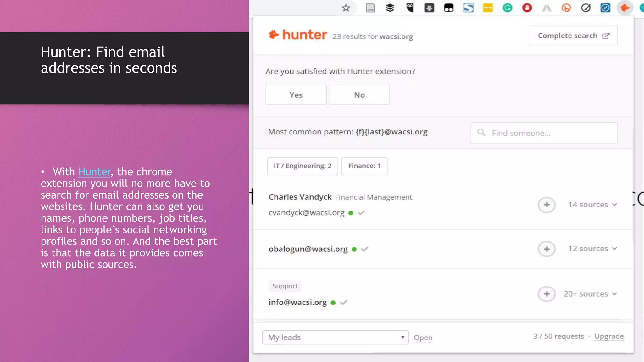Click the name Charles Vandyck
Image resolution: width=644 pixels, height=362 pixels.
[x=300, y=197]
